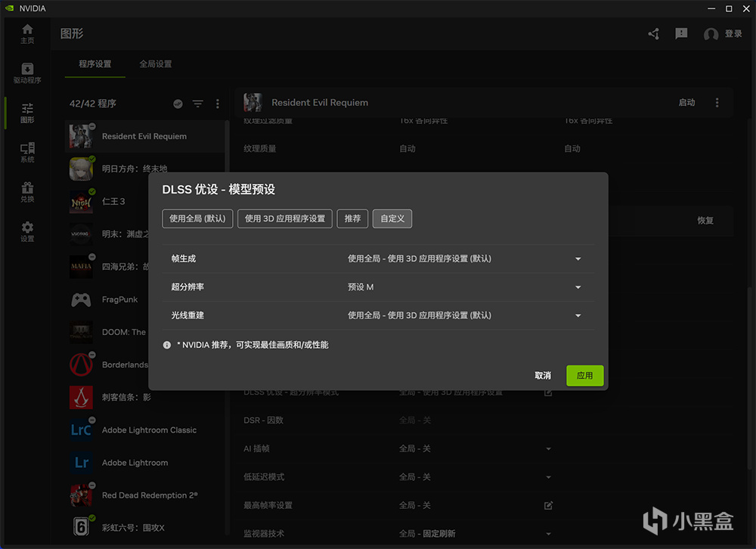
Task: Select the 明末：渊虚 program row
Action: [x=109, y=234]
